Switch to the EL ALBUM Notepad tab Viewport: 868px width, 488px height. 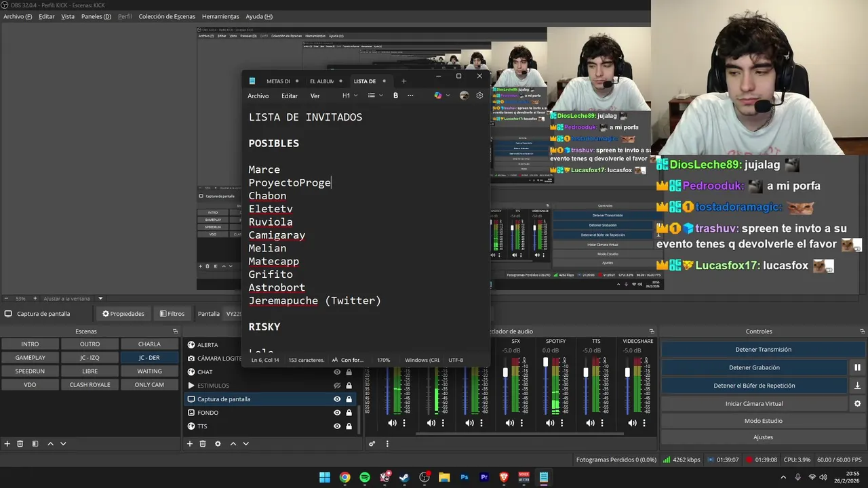(x=321, y=81)
